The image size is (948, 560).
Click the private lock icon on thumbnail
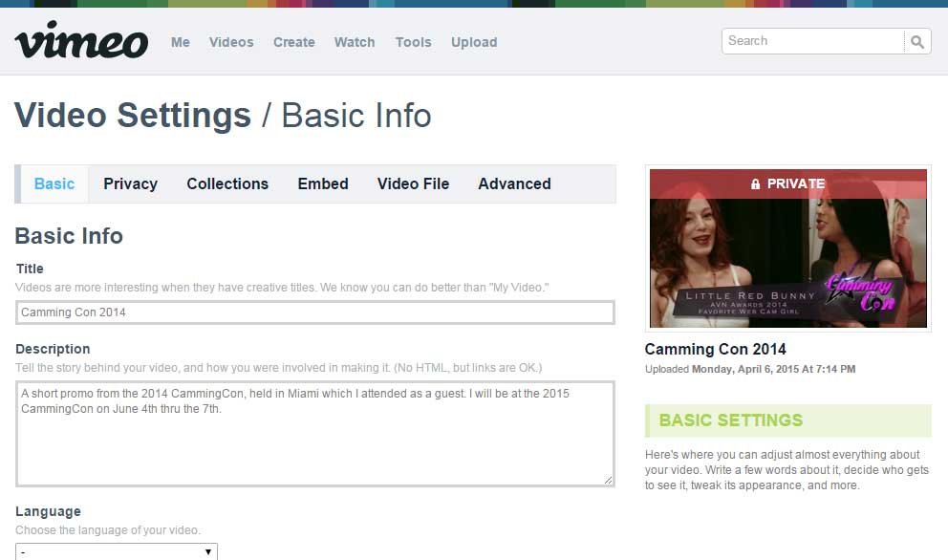(756, 183)
